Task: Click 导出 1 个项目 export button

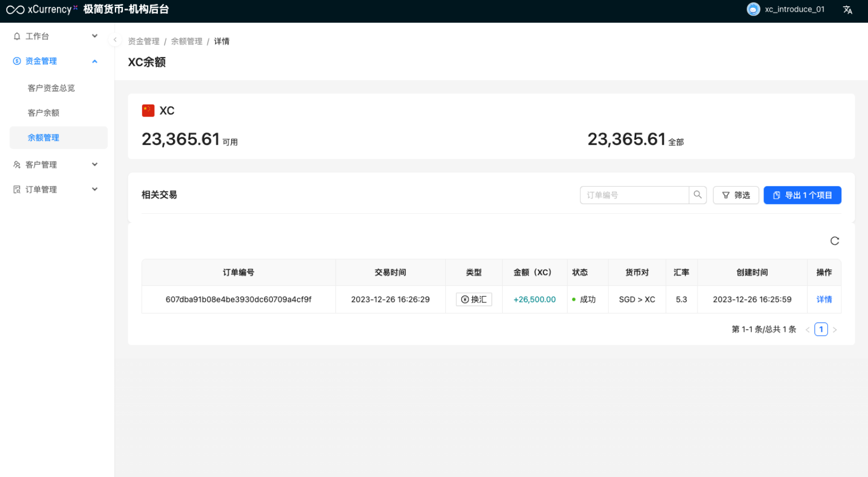Action: click(802, 195)
